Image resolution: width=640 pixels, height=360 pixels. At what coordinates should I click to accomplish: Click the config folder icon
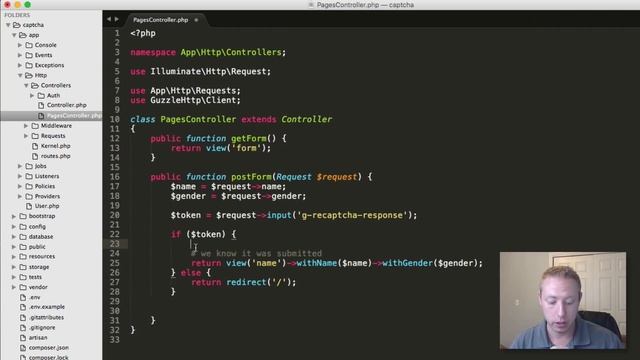[x=23, y=227]
